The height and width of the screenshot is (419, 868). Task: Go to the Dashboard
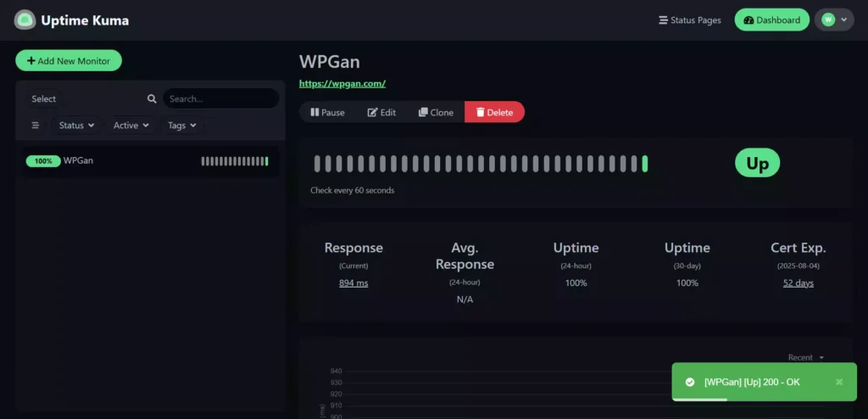[x=771, y=20]
